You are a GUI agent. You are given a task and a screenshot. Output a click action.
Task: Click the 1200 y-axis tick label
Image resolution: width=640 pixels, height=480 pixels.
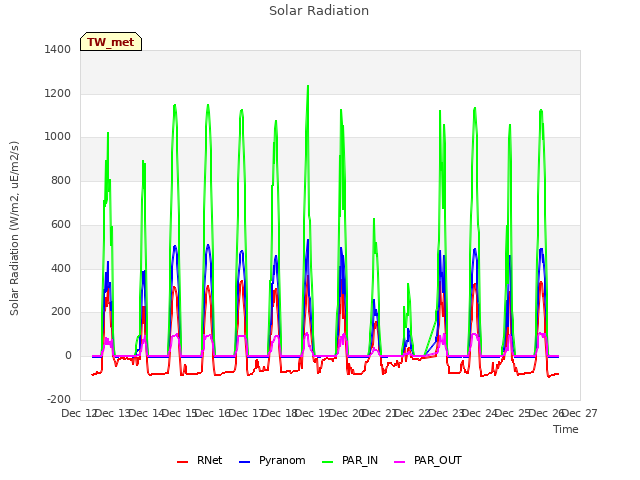click(58, 93)
